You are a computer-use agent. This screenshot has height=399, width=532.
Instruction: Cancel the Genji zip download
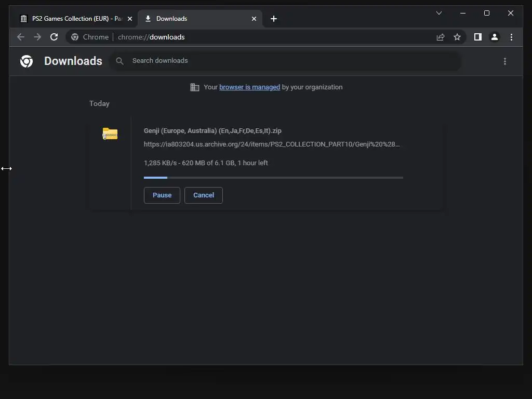[204, 195]
